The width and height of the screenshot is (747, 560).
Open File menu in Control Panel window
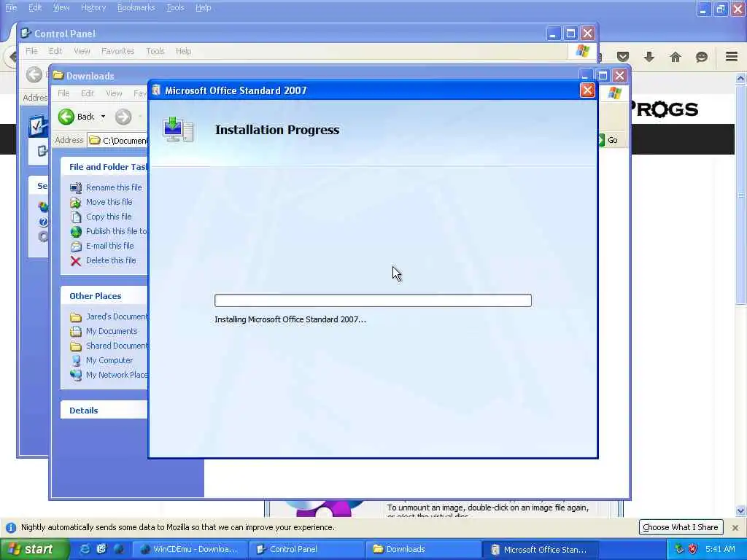point(31,51)
